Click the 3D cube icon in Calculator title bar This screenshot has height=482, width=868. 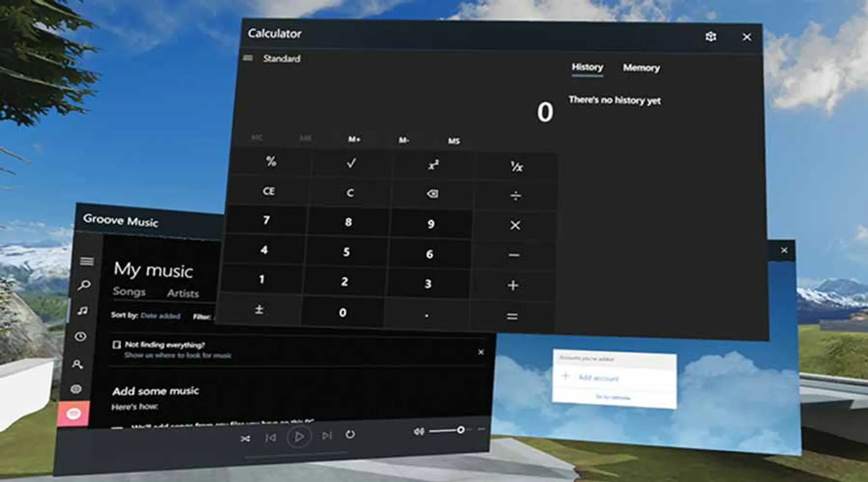711,37
